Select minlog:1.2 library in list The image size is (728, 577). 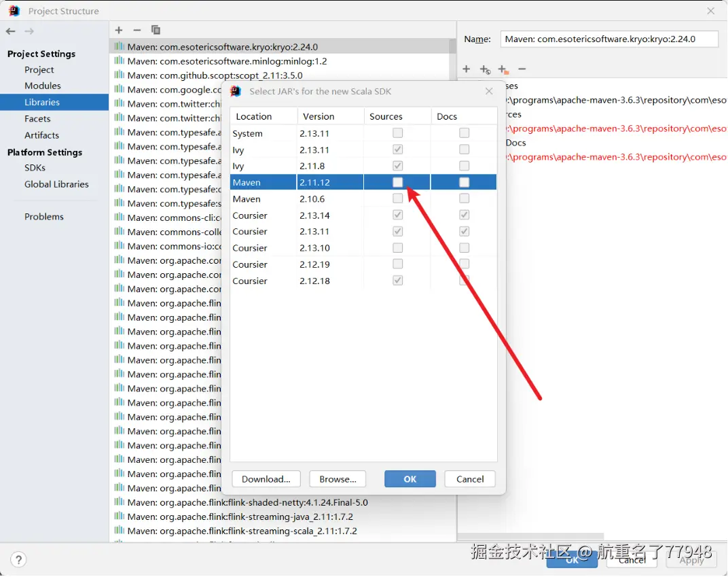click(280, 61)
